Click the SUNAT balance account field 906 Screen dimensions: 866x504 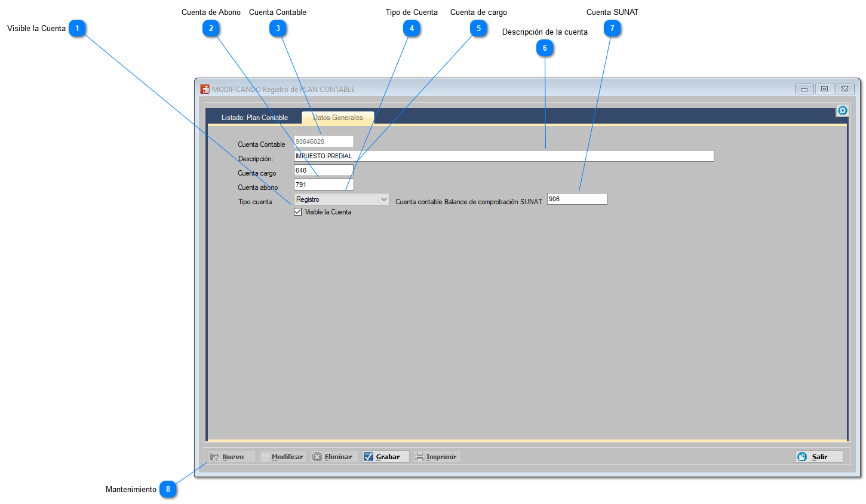[x=577, y=199]
